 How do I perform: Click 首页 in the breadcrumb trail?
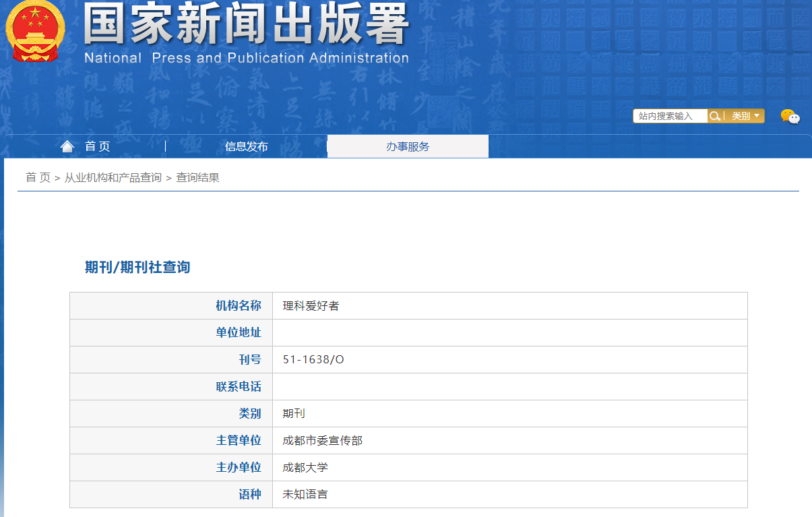[38, 177]
